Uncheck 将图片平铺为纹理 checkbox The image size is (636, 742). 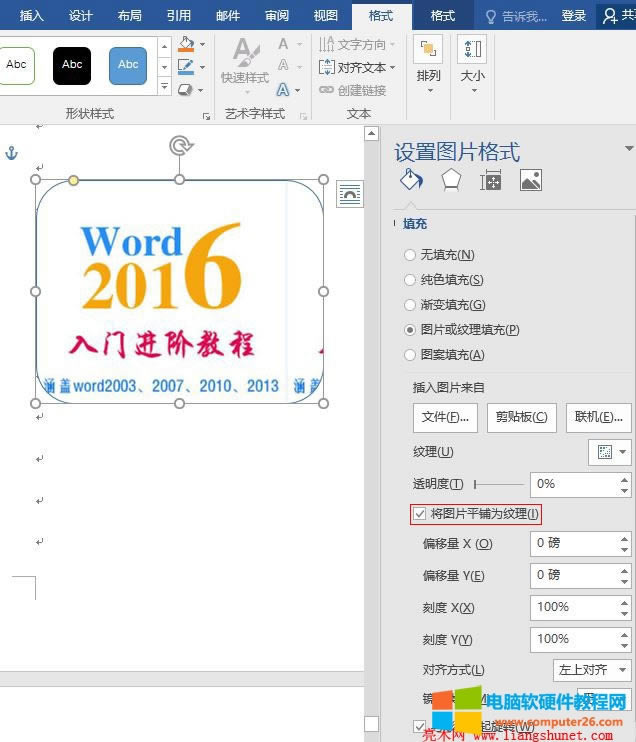tap(419, 514)
